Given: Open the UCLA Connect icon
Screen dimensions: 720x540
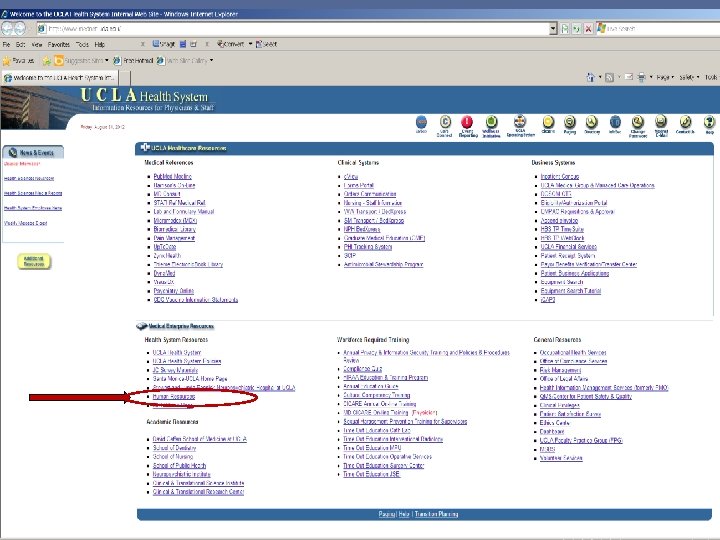Looking at the screenshot, I should click(x=445, y=122).
